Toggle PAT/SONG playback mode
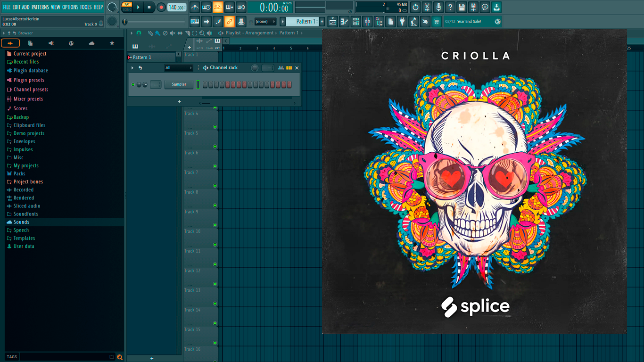This screenshot has height=362, width=644. click(x=127, y=7)
